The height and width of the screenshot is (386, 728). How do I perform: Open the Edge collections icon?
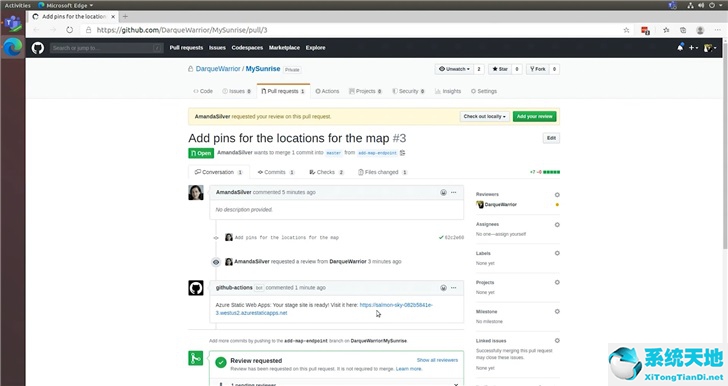tap(683, 30)
